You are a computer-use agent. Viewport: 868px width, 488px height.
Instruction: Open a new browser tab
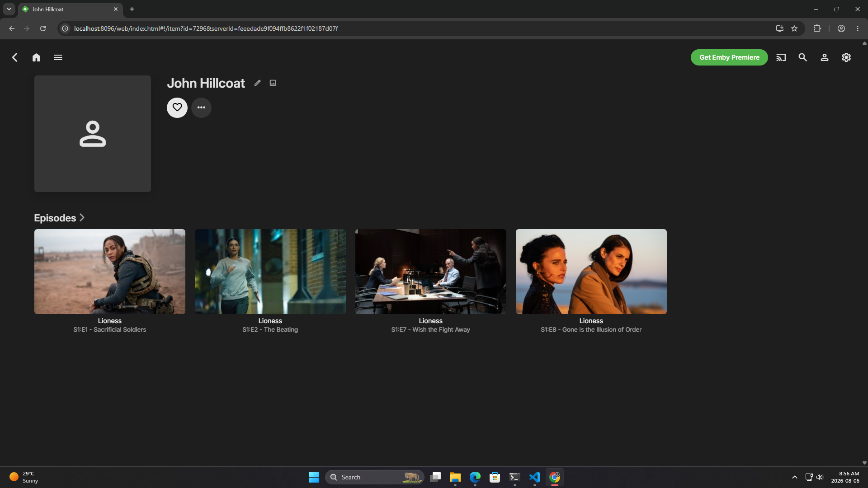click(x=132, y=9)
